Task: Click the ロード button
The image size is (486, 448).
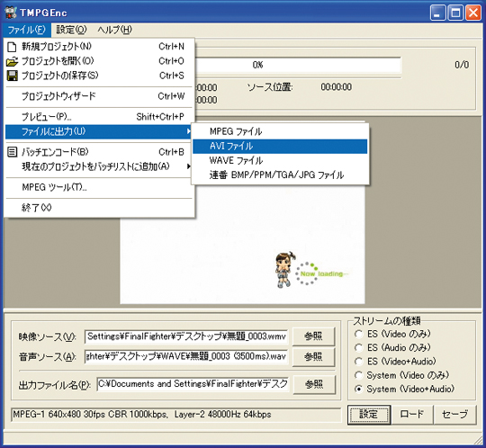Action: tap(411, 414)
